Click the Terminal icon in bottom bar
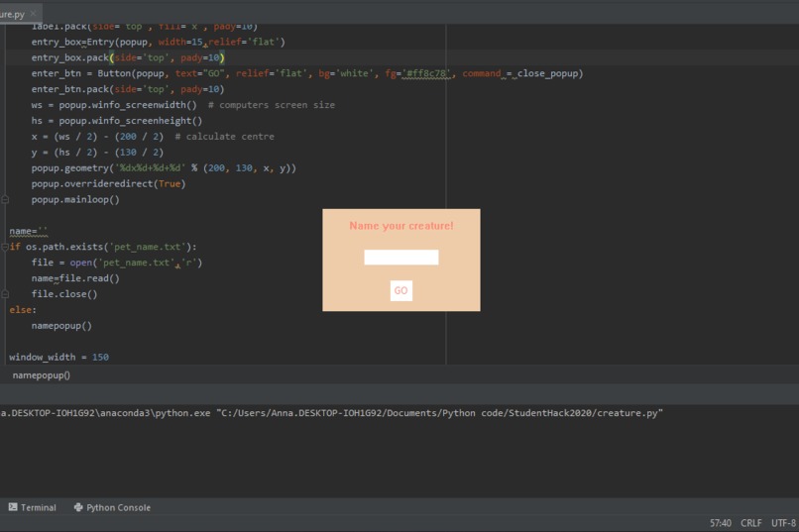 pyautogui.click(x=13, y=507)
